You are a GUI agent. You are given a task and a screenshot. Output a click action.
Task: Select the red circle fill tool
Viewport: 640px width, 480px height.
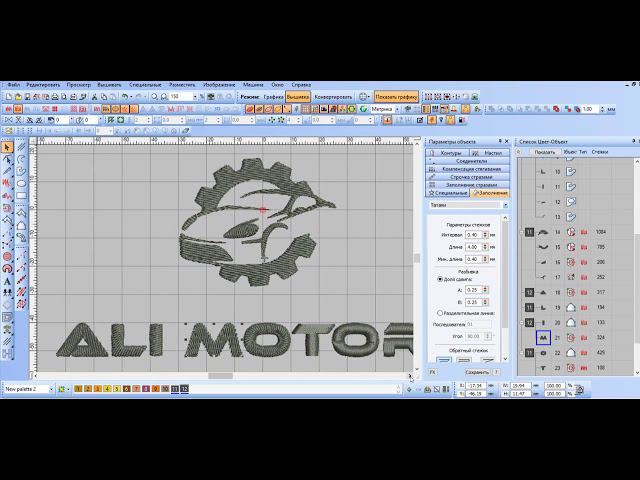coord(7,256)
